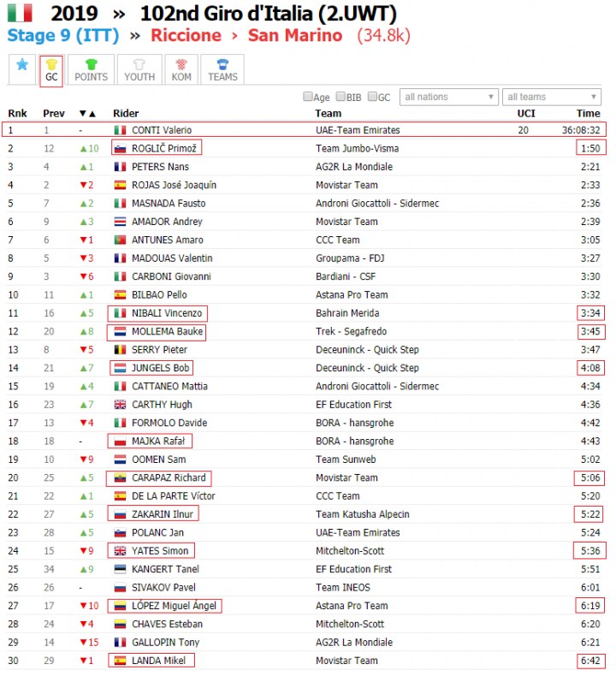Open the 102nd Giro d'Italia race link
This screenshot has width=616, height=676.
coord(268,14)
